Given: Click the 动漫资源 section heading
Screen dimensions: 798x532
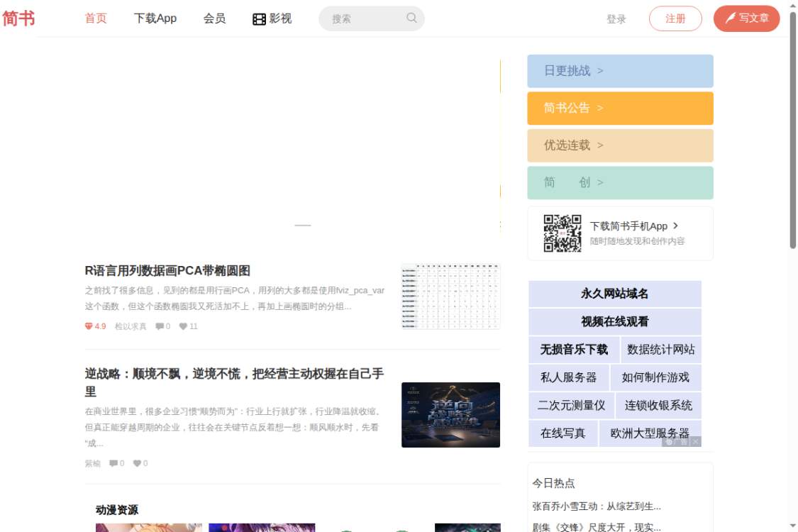Looking at the screenshot, I should (117, 510).
